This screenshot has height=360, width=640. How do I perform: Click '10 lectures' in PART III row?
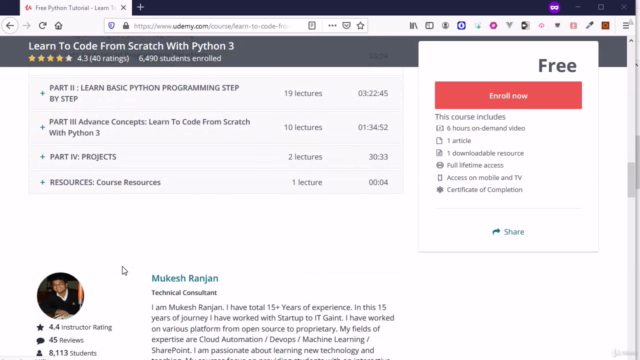pos(303,127)
